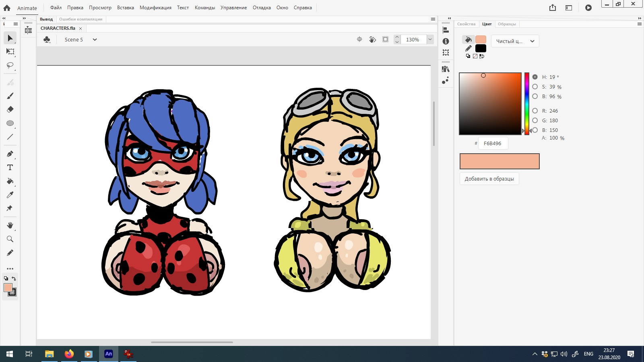Select the HSB brightness radio button

coord(535,96)
